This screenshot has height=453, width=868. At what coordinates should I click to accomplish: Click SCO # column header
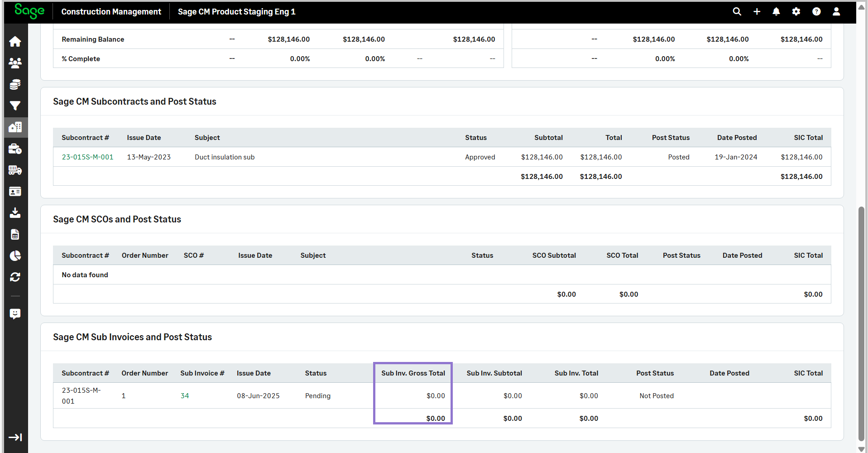pos(194,255)
